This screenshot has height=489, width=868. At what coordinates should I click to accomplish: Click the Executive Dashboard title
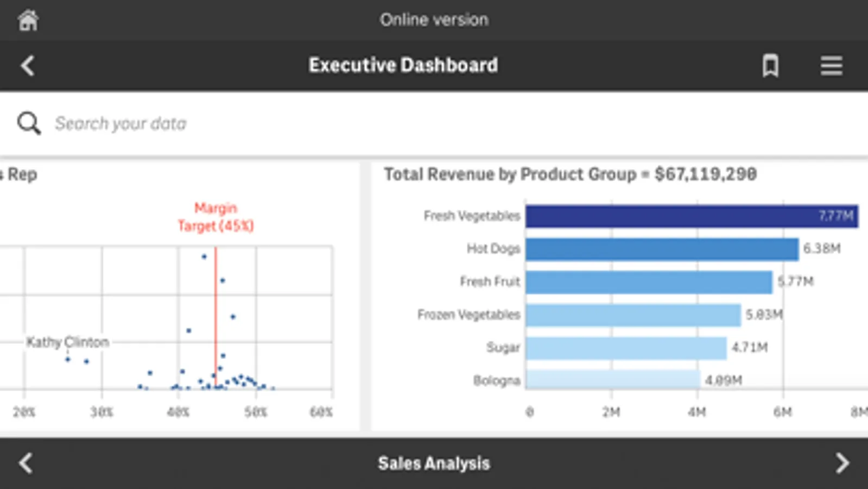click(x=403, y=65)
